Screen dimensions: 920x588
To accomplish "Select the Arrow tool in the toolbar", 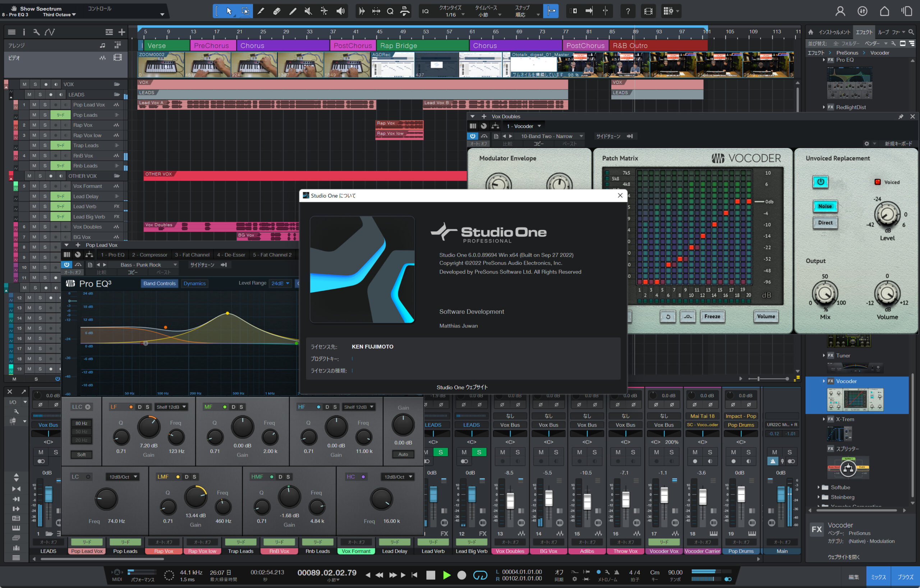I will tap(229, 11).
